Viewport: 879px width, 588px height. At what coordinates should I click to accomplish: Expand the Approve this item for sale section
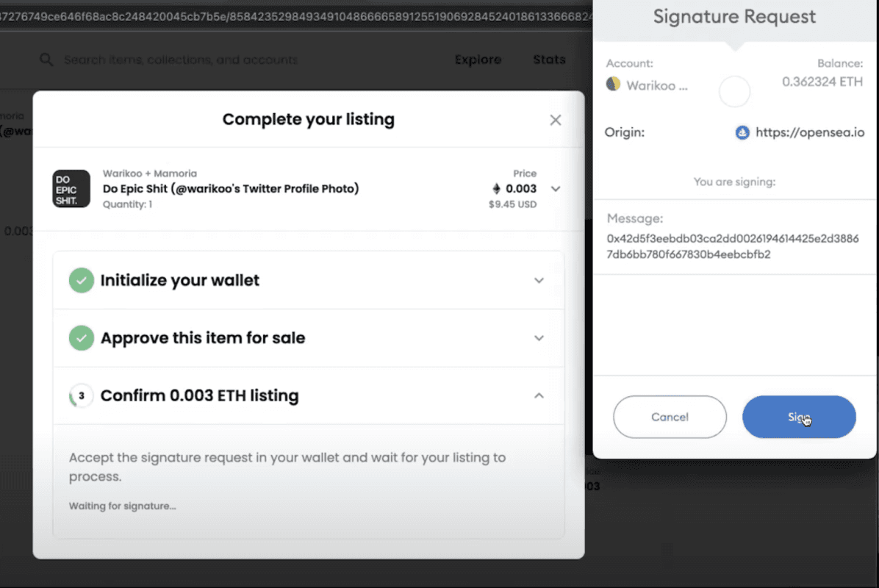pos(539,338)
